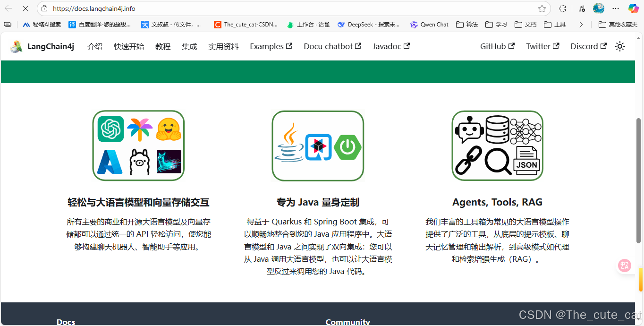Viewport: 644px width, 326px height.
Task: Expand the 文档 bookmark folder
Action: (x=525, y=25)
